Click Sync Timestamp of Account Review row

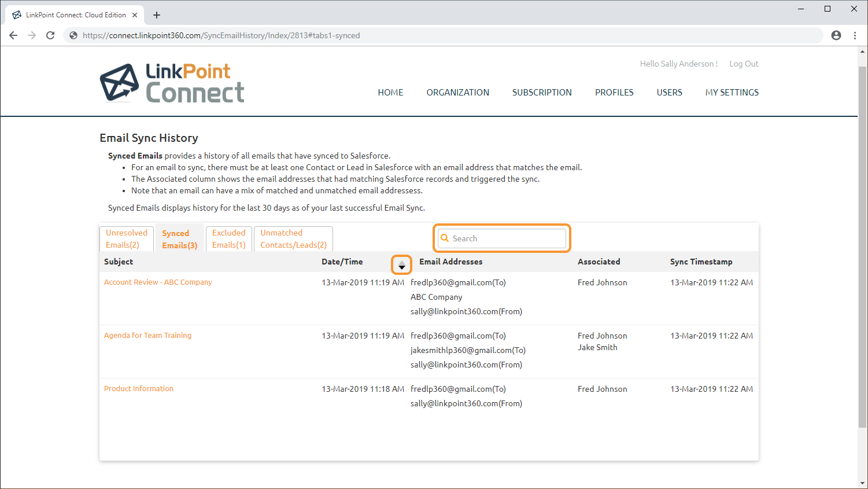click(x=711, y=282)
